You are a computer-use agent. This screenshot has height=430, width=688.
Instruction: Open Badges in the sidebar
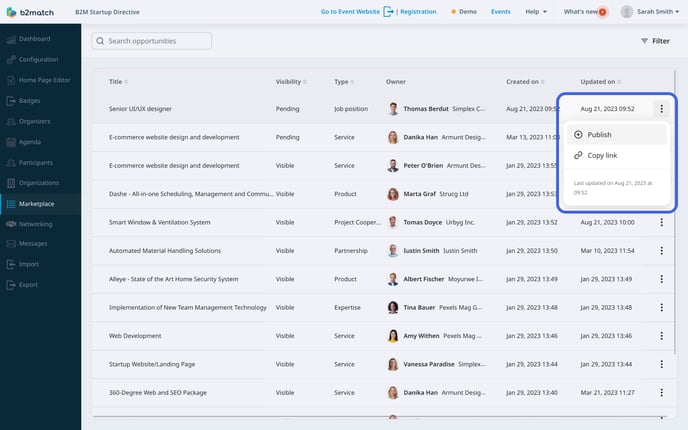coord(24,100)
